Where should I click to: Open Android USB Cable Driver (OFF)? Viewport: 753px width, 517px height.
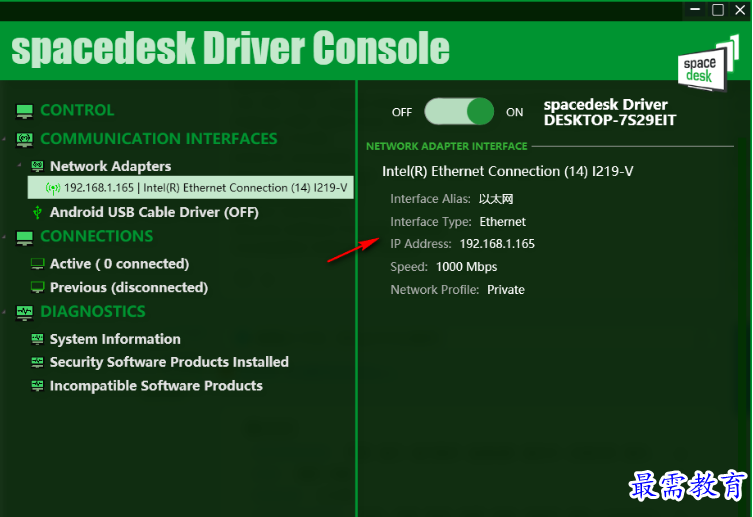coord(154,212)
